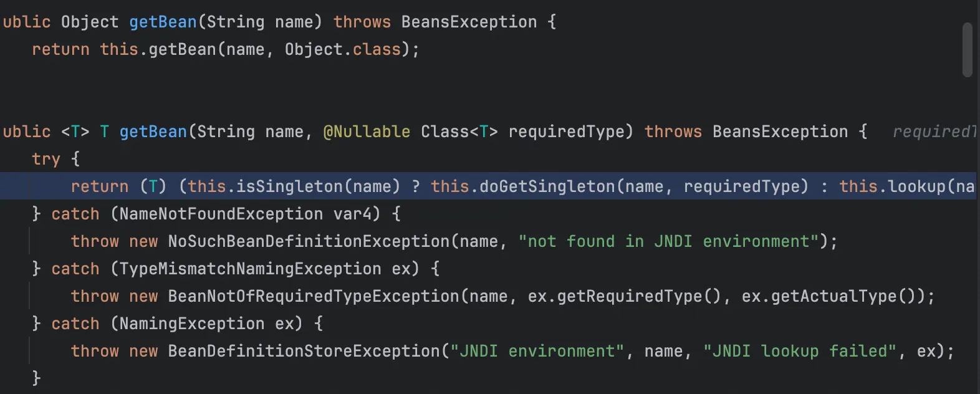980x394 pixels.
Task: Click the BeanNotOfRequiredTypeException class name
Action: tap(314, 296)
